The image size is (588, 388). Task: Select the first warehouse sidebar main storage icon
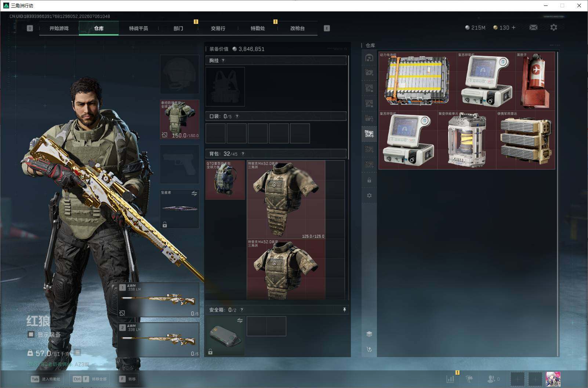[369, 58]
